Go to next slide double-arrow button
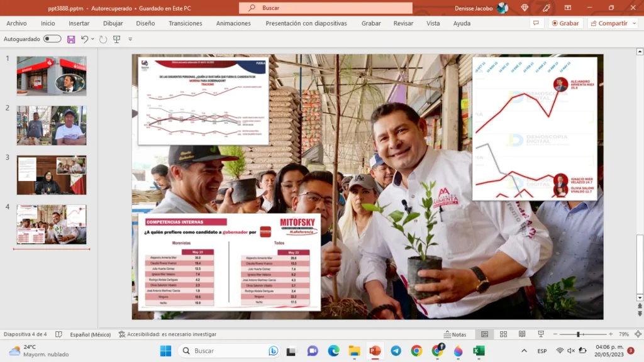Image resolution: width=644 pixels, height=362 pixels. [640, 314]
